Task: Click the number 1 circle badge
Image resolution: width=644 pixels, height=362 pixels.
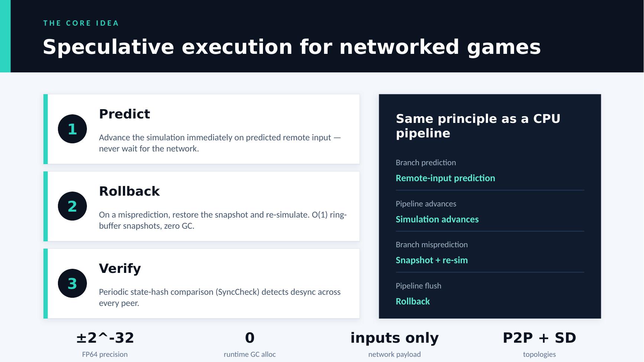Action: 72,129
